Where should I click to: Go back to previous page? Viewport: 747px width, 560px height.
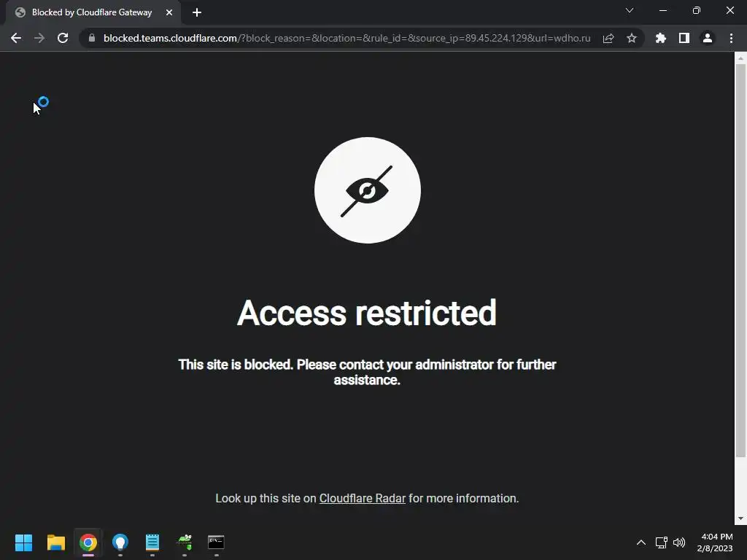coord(16,38)
